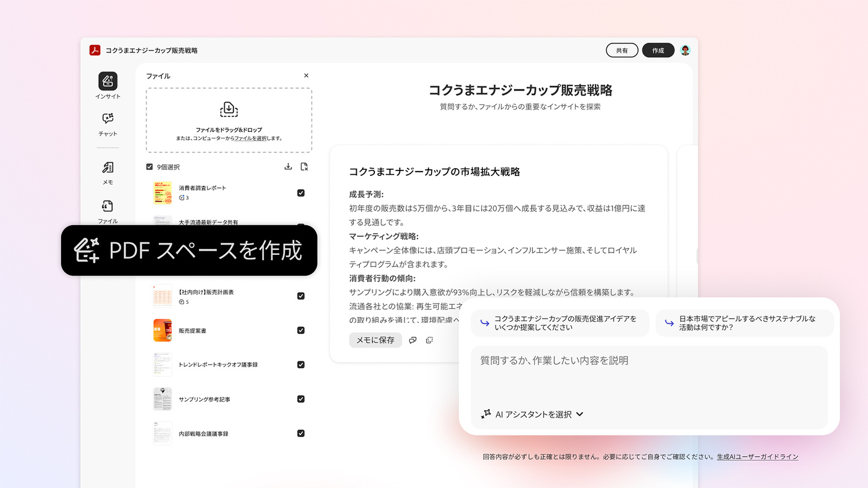The height and width of the screenshot is (488, 868).
Task: Open the user profile avatar
Action: point(685,51)
